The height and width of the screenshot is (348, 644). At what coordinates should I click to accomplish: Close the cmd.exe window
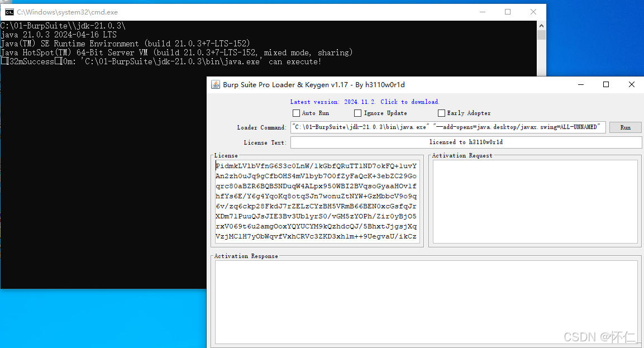[533, 12]
